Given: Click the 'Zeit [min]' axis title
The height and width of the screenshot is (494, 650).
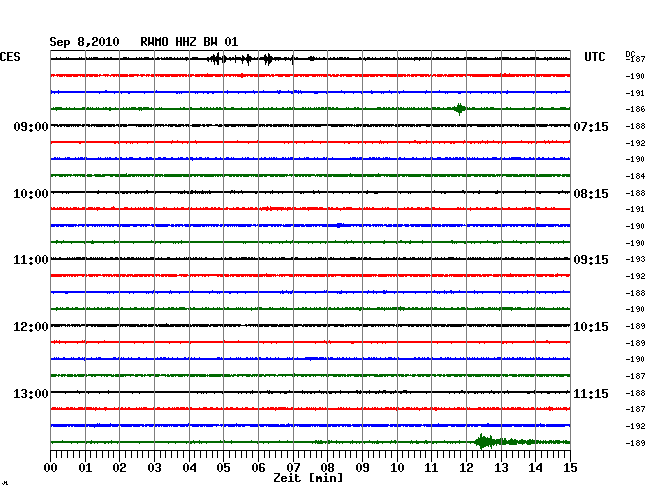Looking at the screenshot, I should tap(308, 478).
